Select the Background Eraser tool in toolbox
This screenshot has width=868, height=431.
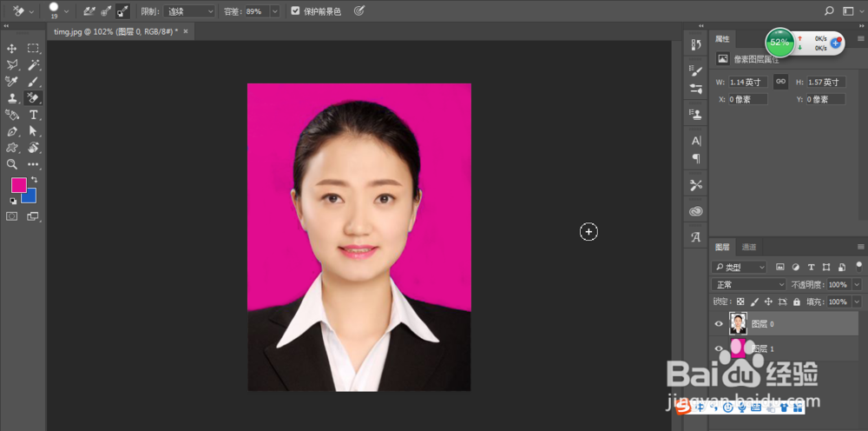33,98
